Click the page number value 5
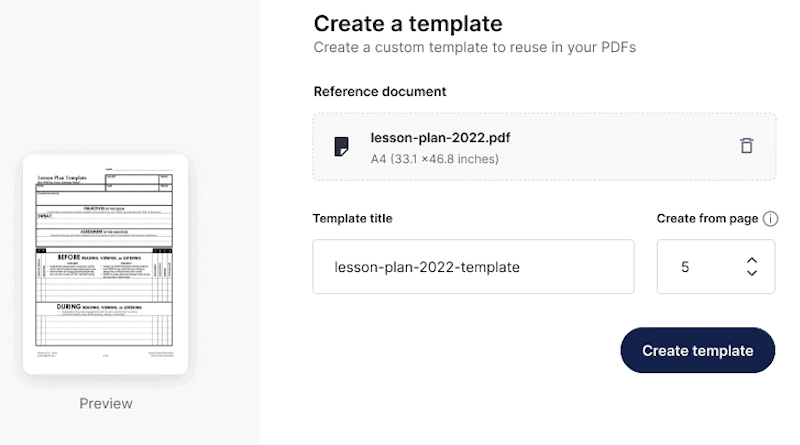The height and width of the screenshot is (445, 800). click(x=686, y=267)
